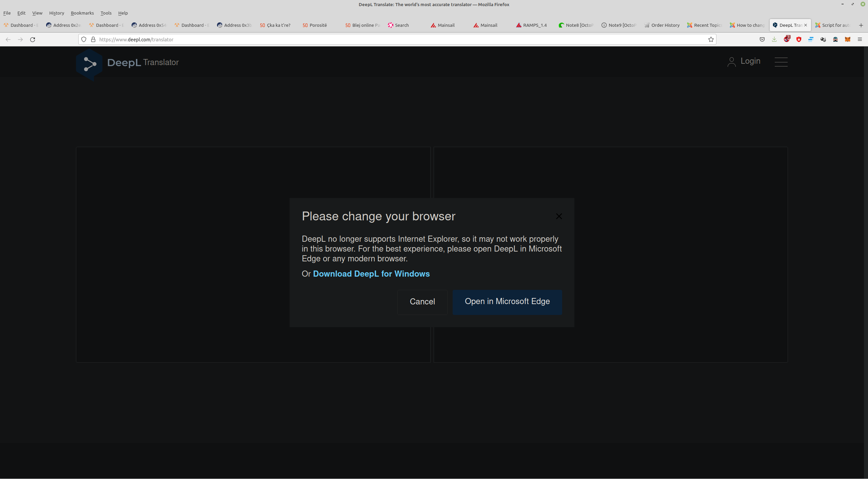868x479 pixels.
Task: Click the tracking protection shield icon
Action: coord(84,39)
